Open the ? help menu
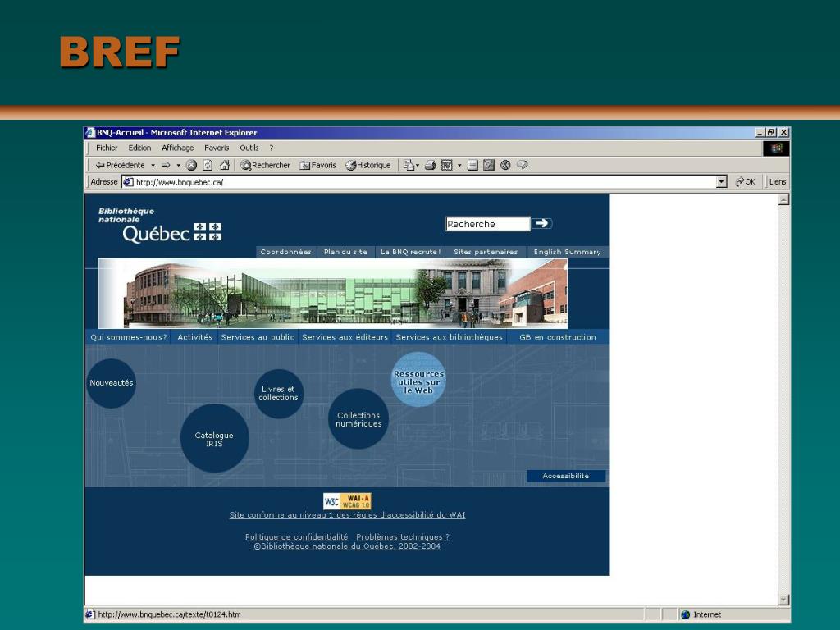840x630 pixels. (271, 148)
